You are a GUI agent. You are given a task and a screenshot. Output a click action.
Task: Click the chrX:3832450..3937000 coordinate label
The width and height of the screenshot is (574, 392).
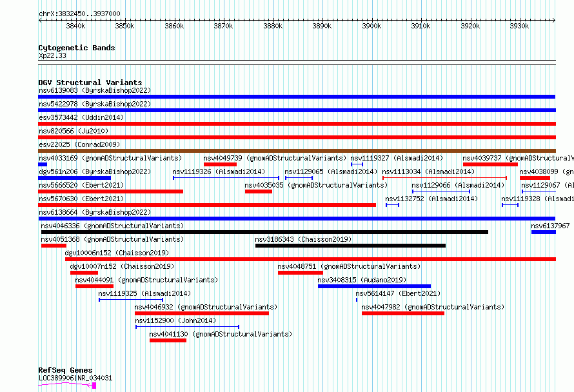click(x=79, y=14)
